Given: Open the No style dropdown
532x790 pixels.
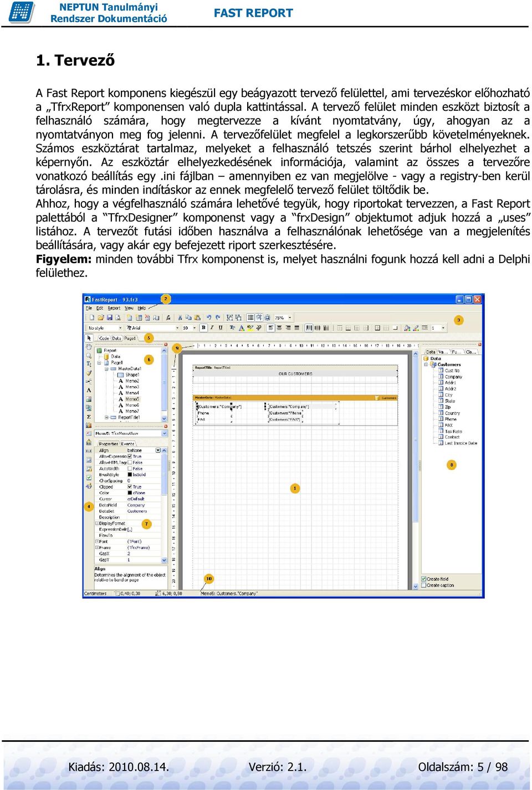Looking at the screenshot, I should coord(120,328).
